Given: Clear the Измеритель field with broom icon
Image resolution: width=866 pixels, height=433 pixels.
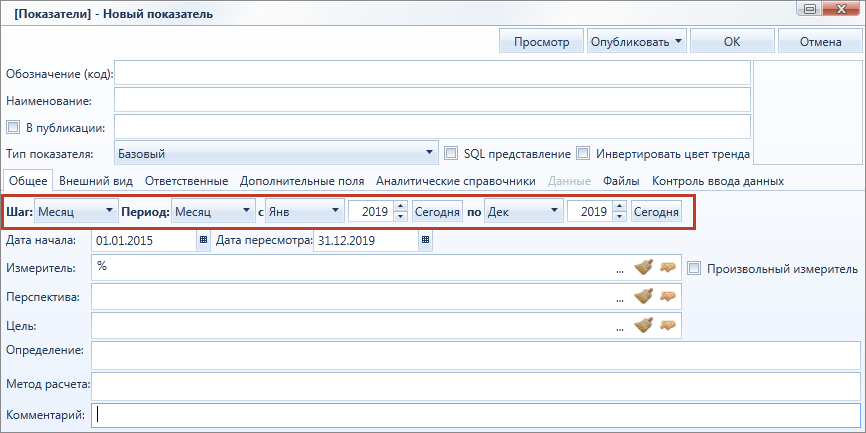Looking at the screenshot, I should (643, 267).
